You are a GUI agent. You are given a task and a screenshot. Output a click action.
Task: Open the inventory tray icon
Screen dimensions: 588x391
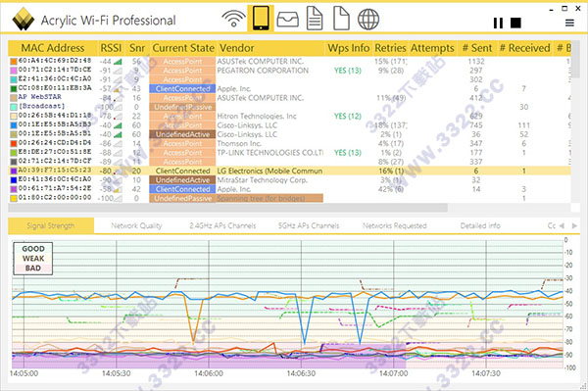pos(287,20)
